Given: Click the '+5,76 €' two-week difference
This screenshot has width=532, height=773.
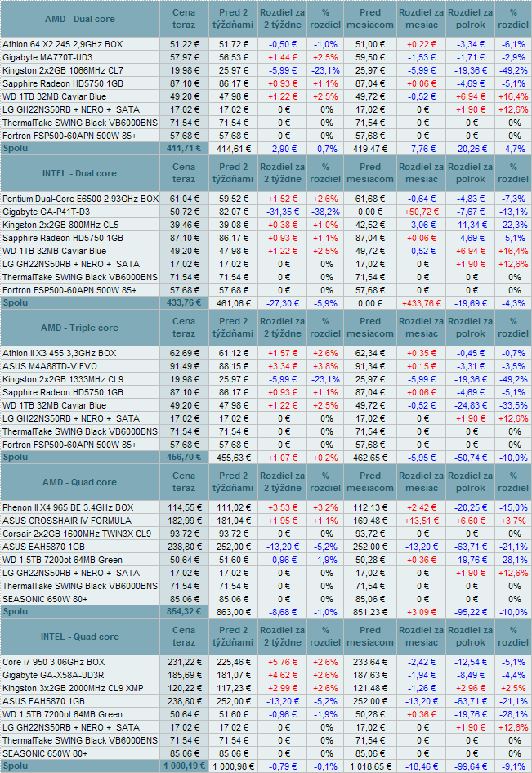Looking at the screenshot, I should tap(283, 662).
